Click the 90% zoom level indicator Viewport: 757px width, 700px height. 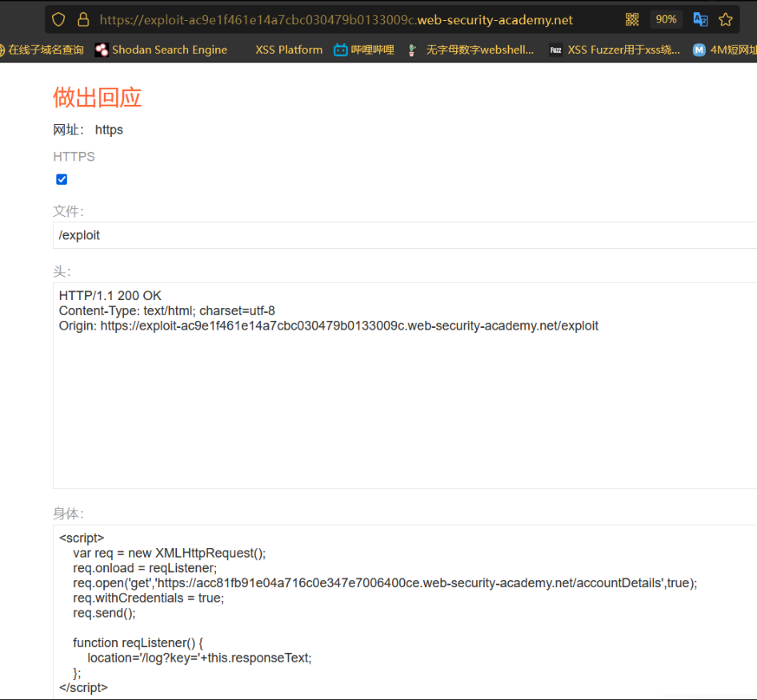point(666,19)
